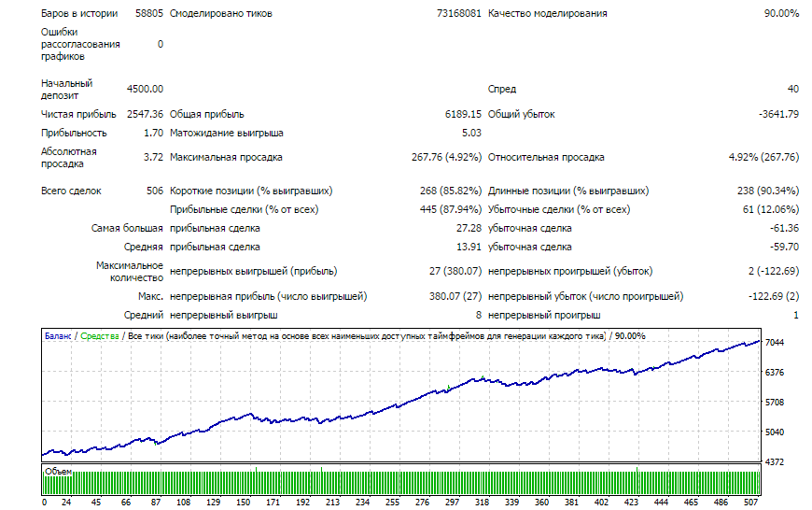The height and width of the screenshot is (510, 812).
Task: Click long positions value 238 (90.34%)
Action: (768, 191)
